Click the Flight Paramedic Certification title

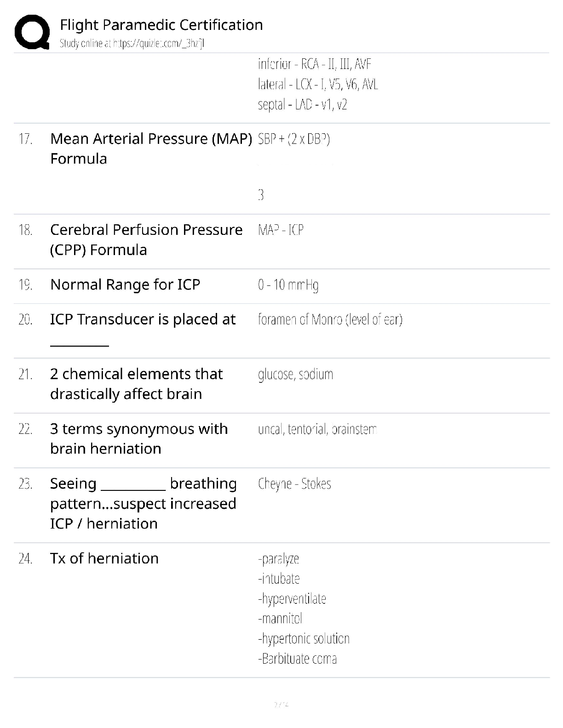161,25
